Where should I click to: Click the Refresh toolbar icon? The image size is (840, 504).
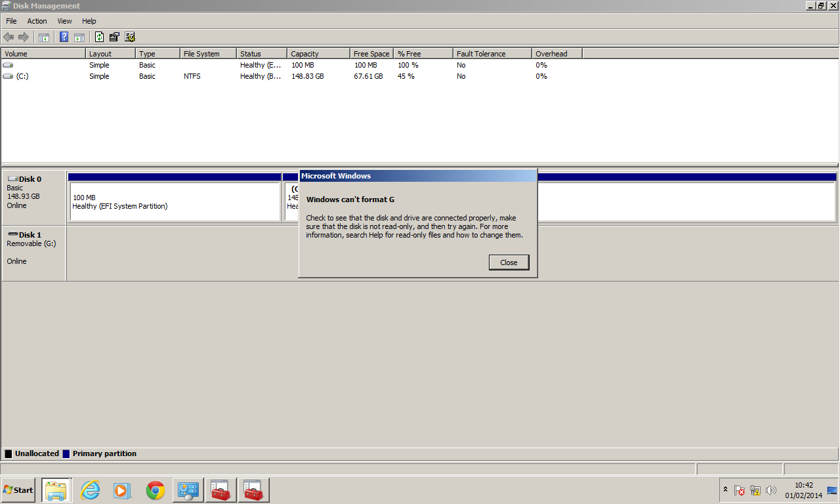pyautogui.click(x=100, y=37)
